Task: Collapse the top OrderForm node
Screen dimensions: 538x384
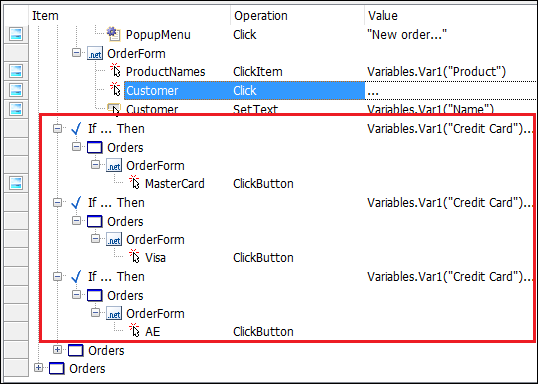Action: pyautogui.click(x=76, y=53)
